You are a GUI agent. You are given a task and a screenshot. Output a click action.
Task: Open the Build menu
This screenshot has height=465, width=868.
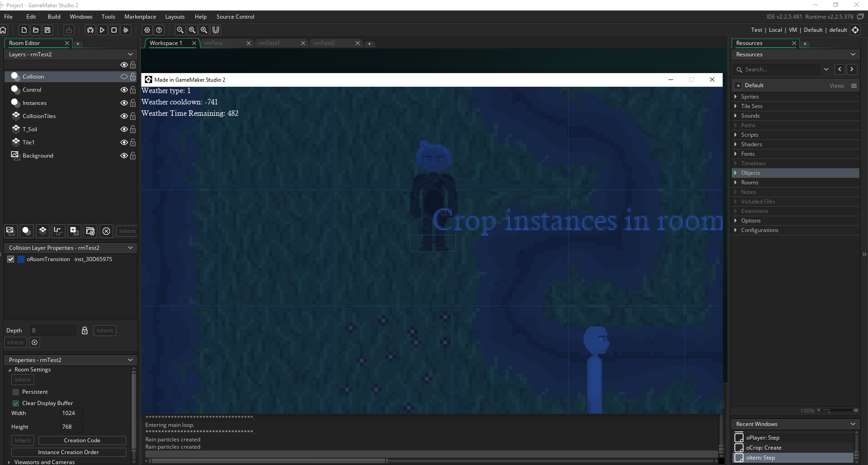pyautogui.click(x=54, y=17)
